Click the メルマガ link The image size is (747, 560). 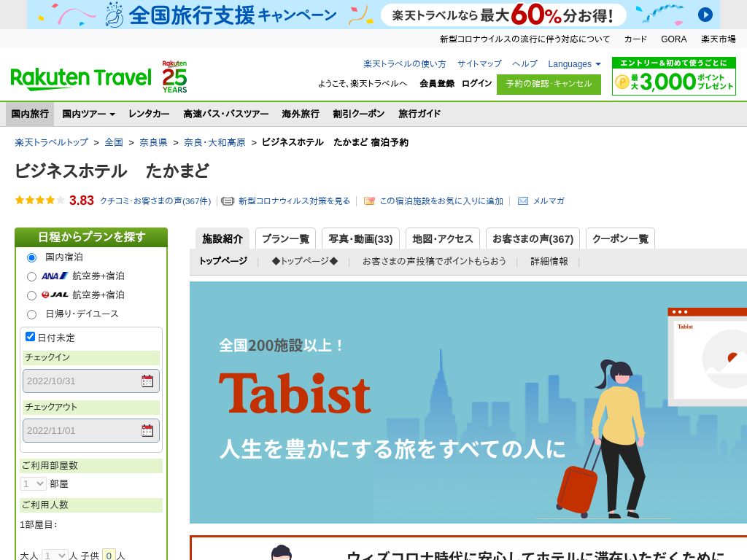point(549,201)
